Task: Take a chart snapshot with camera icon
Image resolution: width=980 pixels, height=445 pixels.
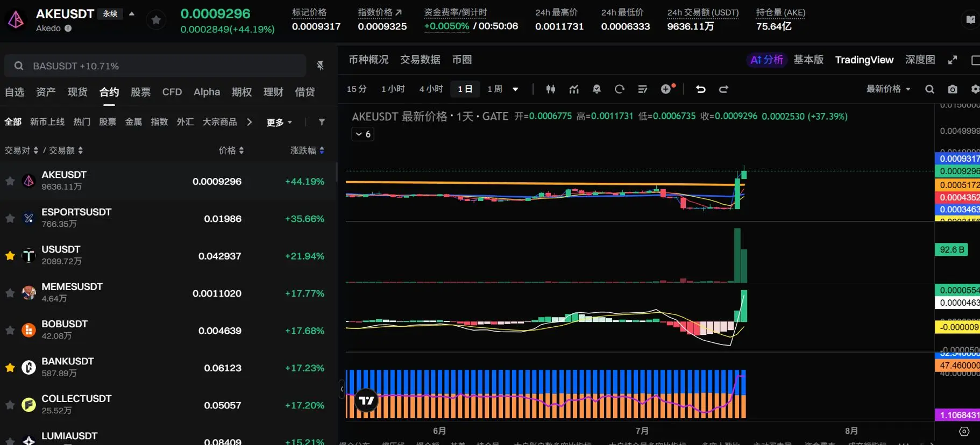Action: 953,89
